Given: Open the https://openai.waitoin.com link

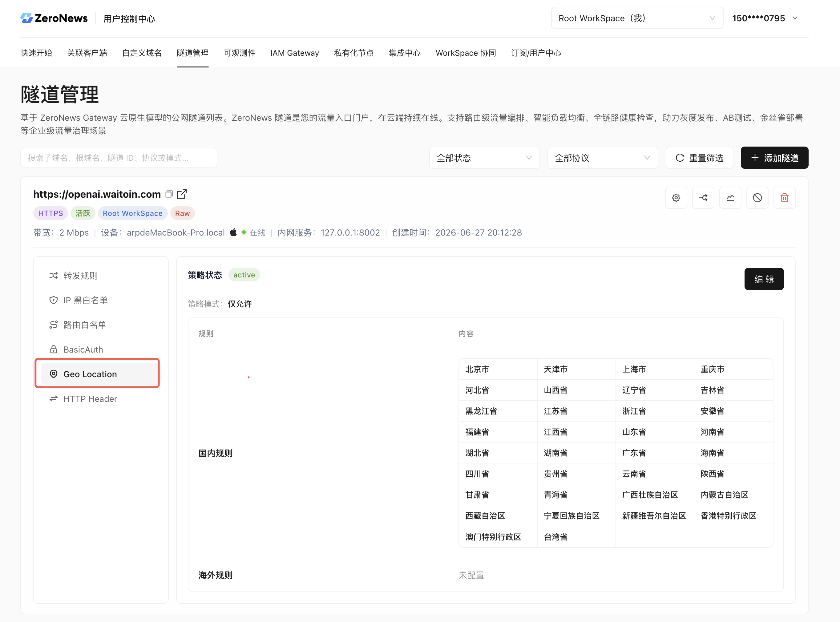Looking at the screenshot, I should coord(97,194).
